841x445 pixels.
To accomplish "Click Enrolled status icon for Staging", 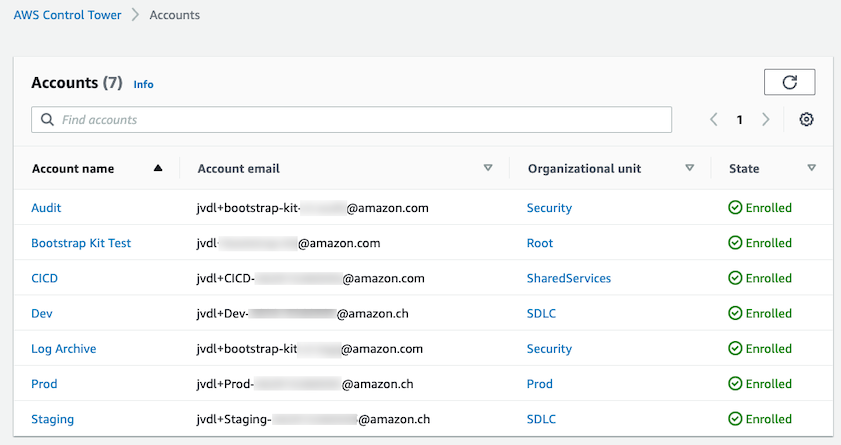I will [x=735, y=419].
